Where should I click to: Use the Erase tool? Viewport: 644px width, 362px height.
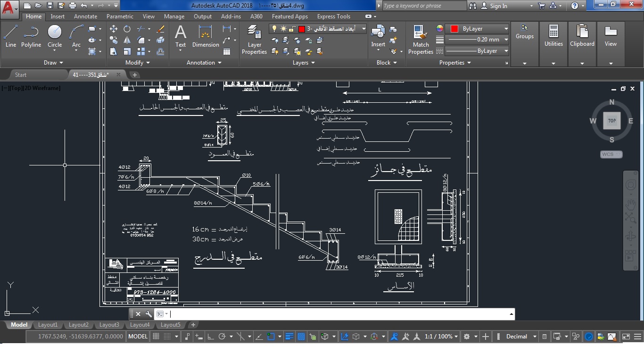pos(160,29)
